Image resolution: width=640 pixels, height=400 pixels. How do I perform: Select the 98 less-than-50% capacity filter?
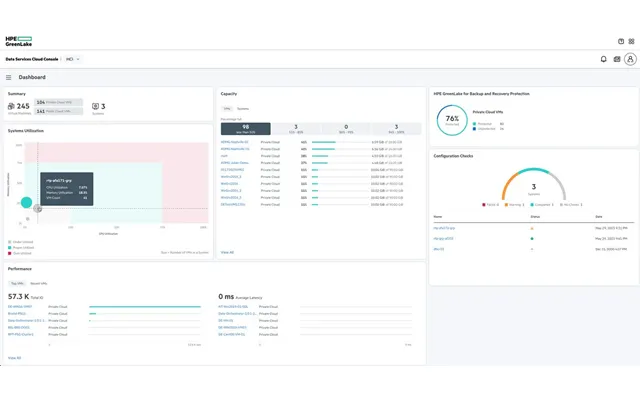246,129
